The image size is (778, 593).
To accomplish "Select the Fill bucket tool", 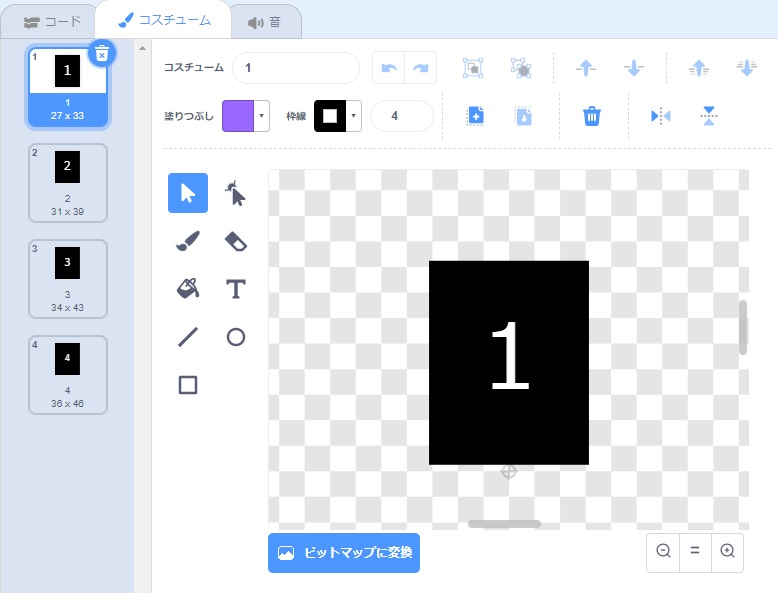I will point(188,289).
